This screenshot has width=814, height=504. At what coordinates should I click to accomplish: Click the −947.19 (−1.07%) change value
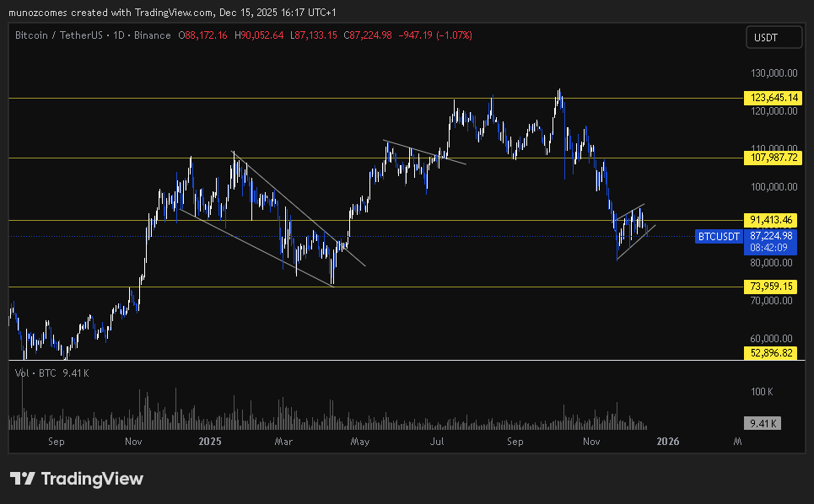point(435,35)
